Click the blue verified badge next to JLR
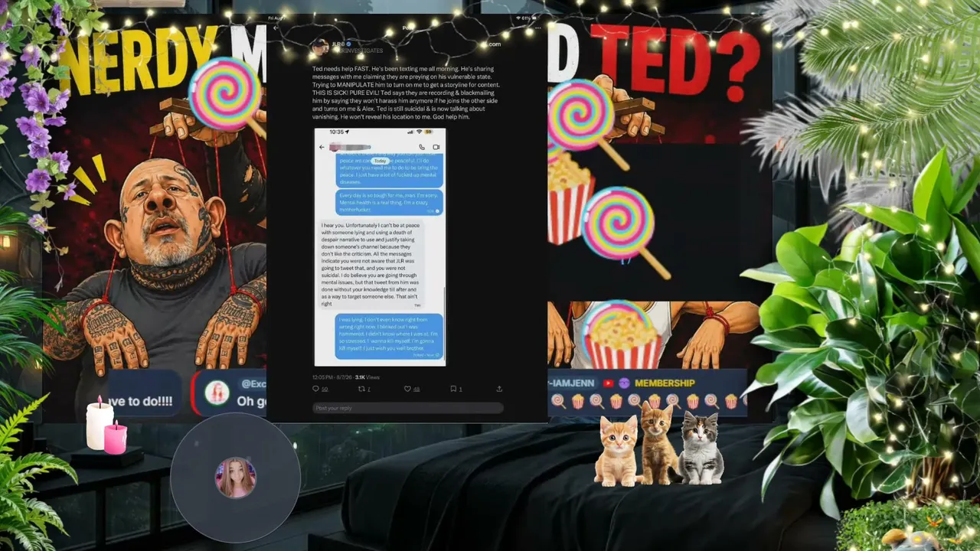This screenshot has height=551, width=980. [349, 44]
